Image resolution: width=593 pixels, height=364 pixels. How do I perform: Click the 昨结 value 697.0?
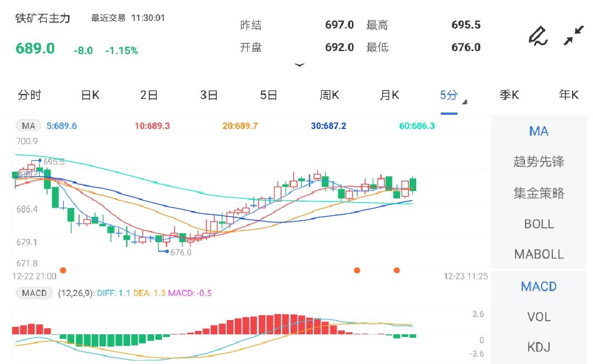(339, 25)
